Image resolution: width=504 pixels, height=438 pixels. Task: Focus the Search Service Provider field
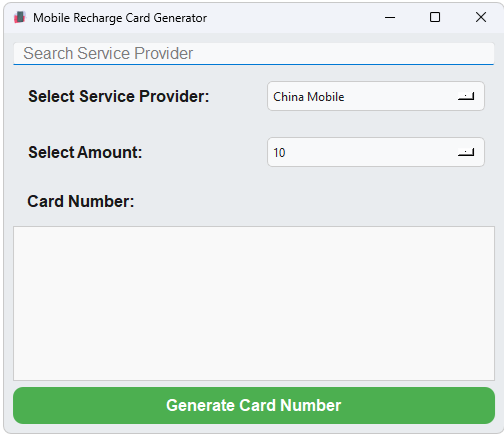point(254,54)
